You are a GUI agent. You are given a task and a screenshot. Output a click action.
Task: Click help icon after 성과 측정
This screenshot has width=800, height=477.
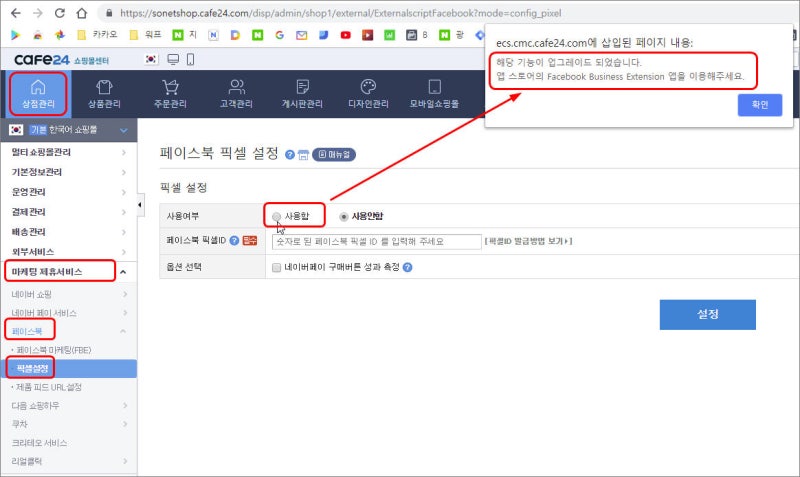408,267
